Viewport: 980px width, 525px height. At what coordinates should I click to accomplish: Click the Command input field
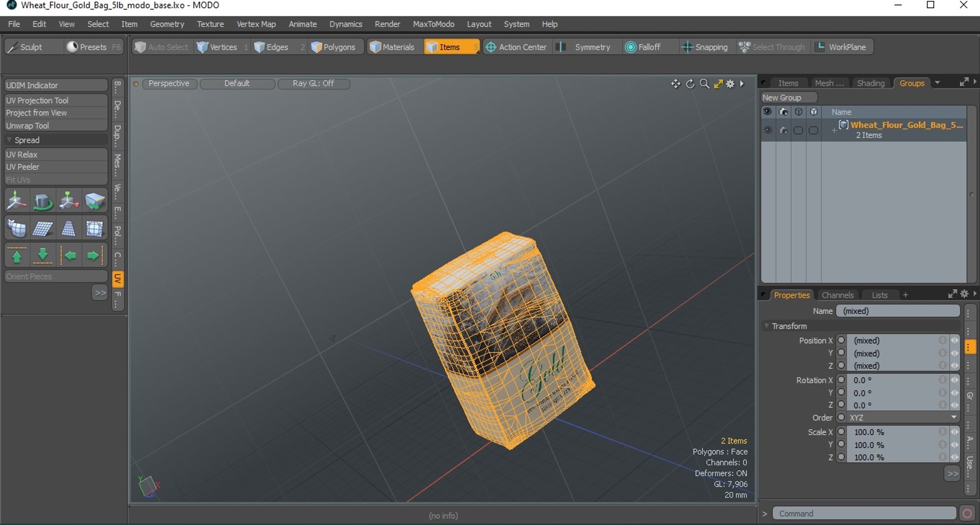[x=864, y=514]
